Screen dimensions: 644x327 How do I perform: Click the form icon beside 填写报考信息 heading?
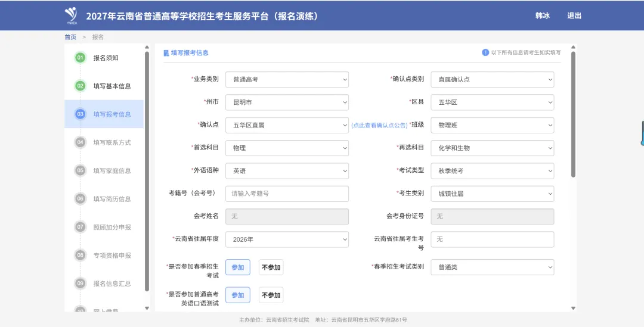click(x=166, y=53)
